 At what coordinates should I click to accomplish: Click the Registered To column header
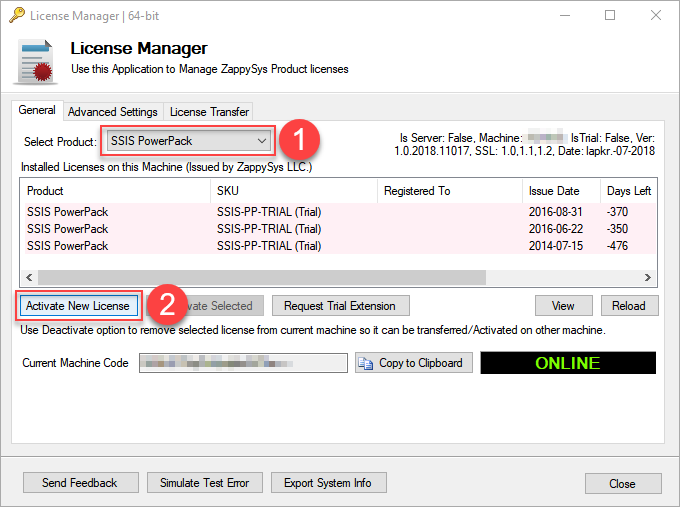(x=450, y=191)
